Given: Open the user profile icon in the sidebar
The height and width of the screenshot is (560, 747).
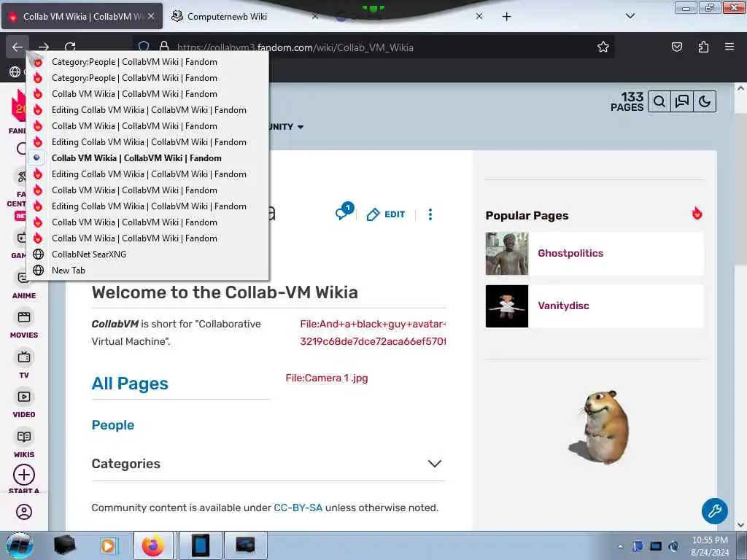Looking at the screenshot, I should pyautogui.click(x=24, y=512).
